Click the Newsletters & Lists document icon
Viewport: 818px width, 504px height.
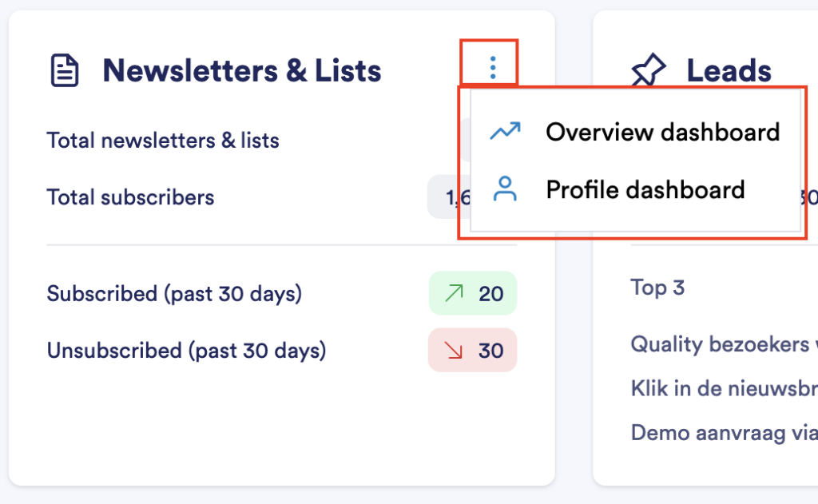pos(66,70)
